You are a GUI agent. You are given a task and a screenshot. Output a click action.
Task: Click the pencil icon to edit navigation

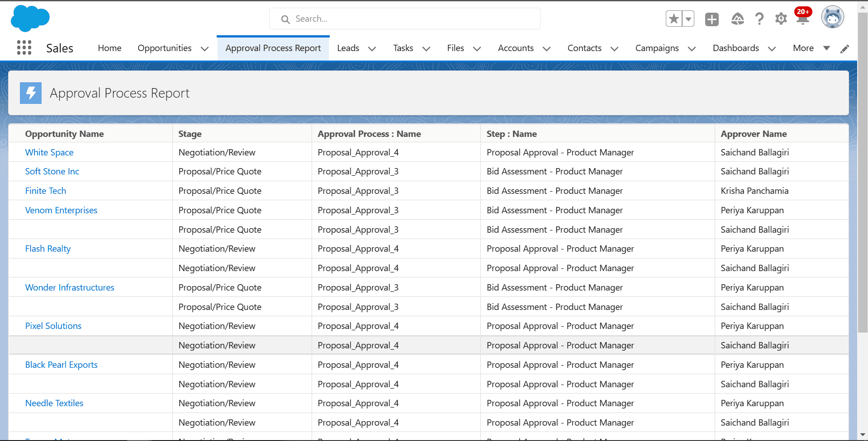tap(844, 49)
